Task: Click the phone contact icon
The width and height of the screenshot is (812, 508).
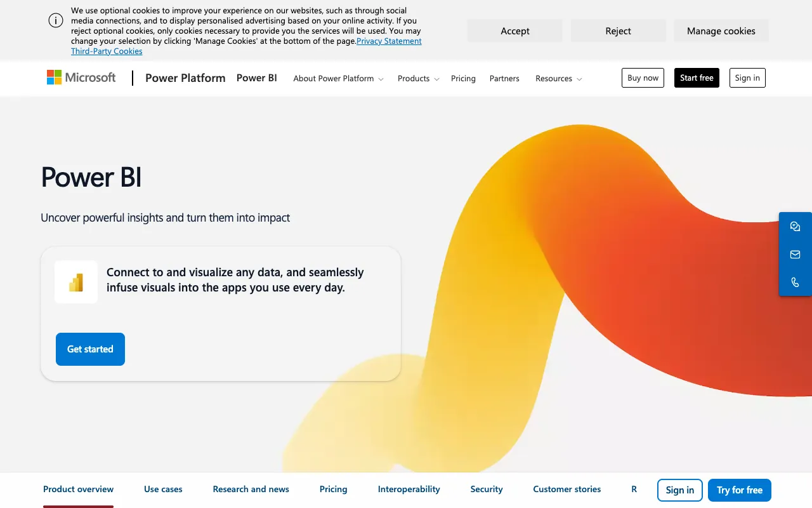Action: pos(795,282)
